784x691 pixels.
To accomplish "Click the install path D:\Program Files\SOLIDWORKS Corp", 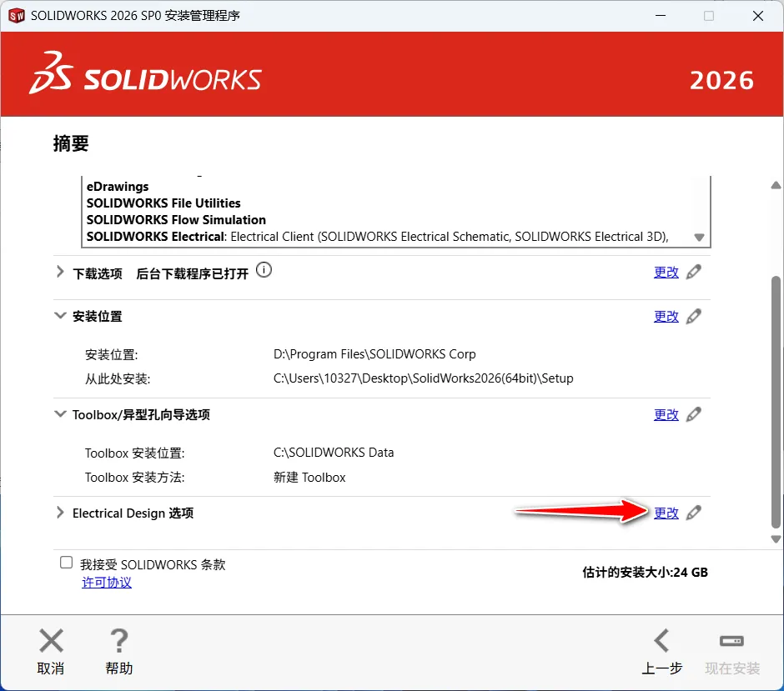I will (374, 354).
